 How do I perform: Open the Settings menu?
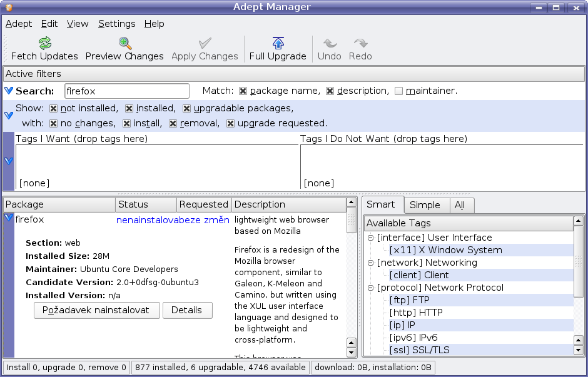click(116, 24)
